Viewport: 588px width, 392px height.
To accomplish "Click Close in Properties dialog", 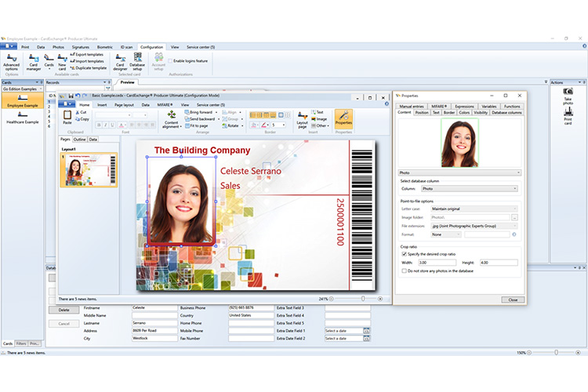I will click(513, 299).
